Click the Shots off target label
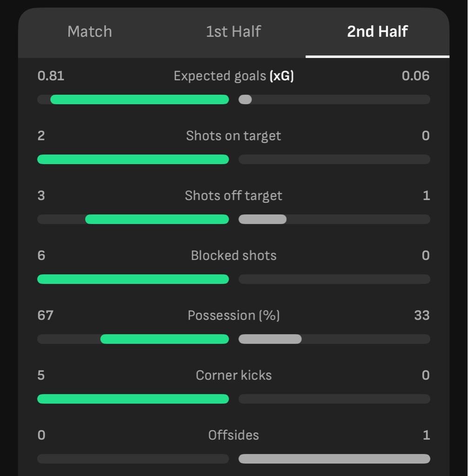Viewport: 468px width, 476px height. tap(234, 196)
